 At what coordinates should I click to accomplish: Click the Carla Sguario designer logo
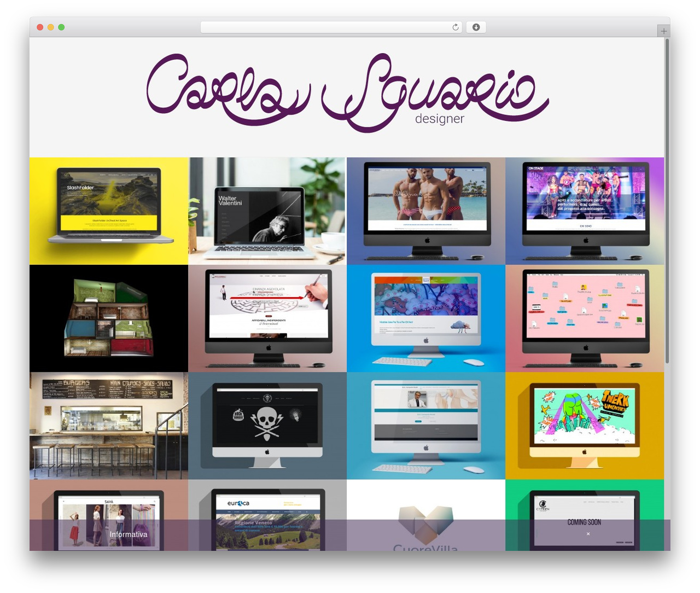[x=348, y=93]
